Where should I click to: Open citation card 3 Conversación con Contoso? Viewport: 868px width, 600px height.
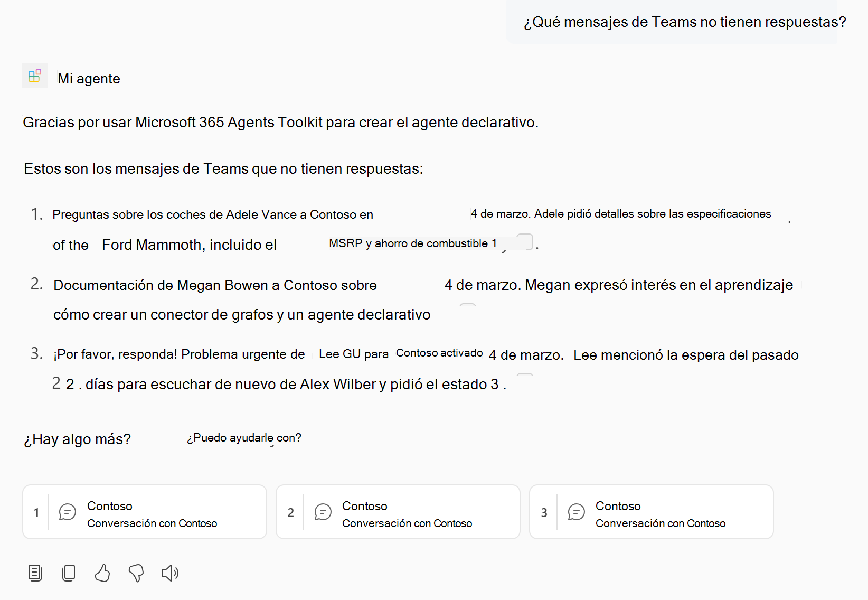pos(652,512)
